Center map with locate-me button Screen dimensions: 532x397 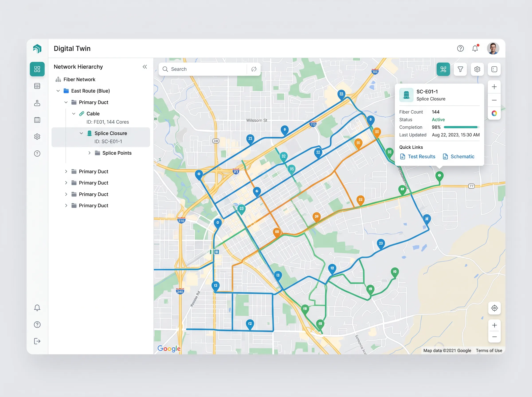coord(495,308)
